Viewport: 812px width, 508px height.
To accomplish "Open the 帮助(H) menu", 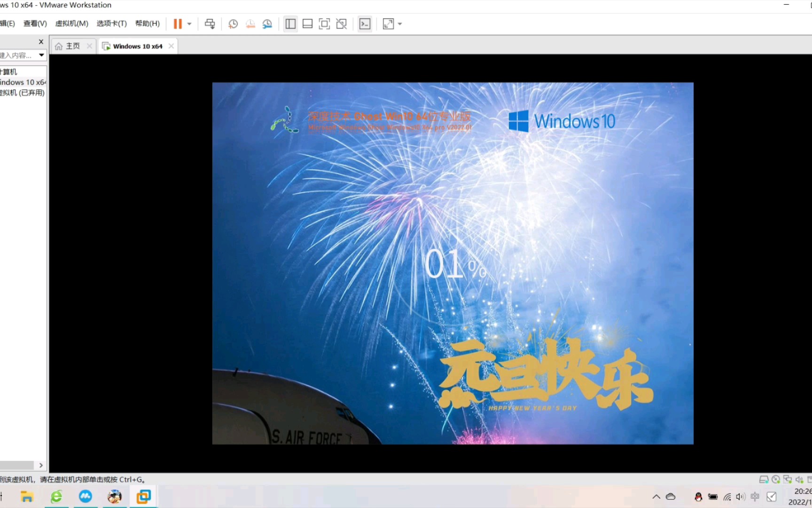I will pyautogui.click(x=147, y=24).
